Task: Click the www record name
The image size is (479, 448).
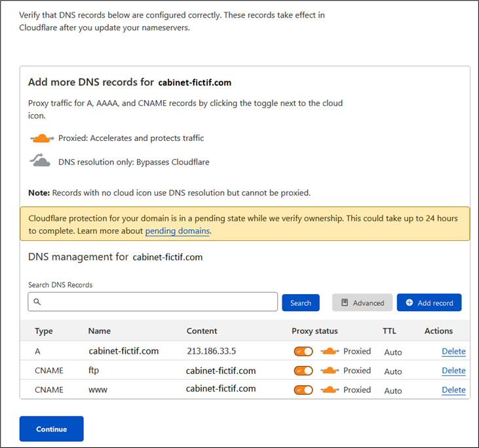Action: point(98,390)
